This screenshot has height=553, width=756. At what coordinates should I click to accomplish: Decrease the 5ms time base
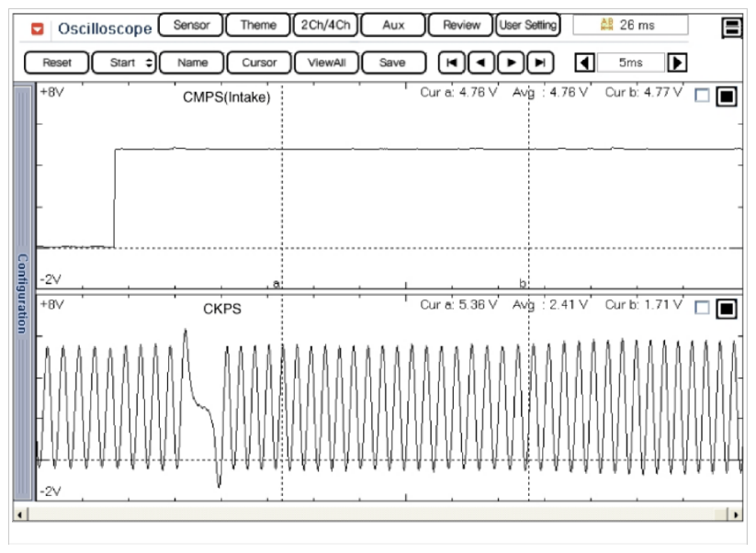tap(584, 62)
